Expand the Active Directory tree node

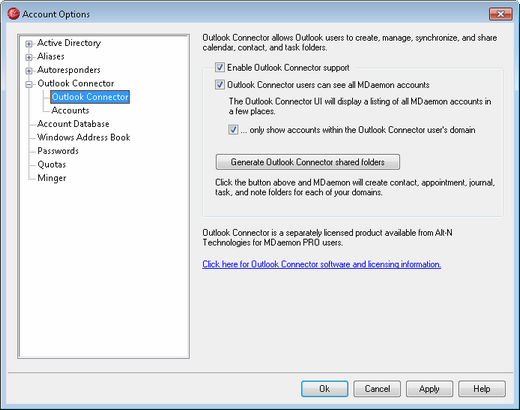pos(29,44)
